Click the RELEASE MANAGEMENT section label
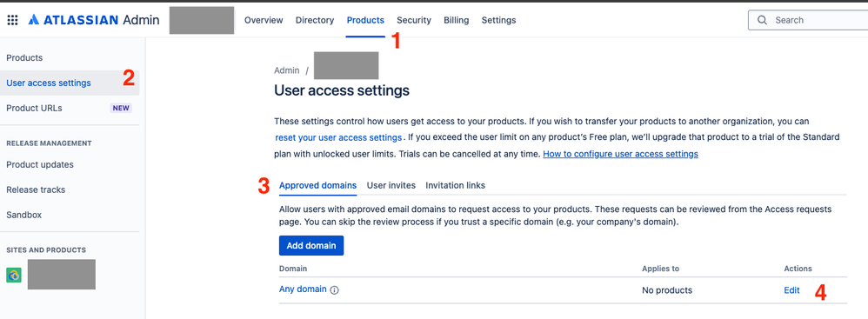868x319 pixels. [49, 143]
